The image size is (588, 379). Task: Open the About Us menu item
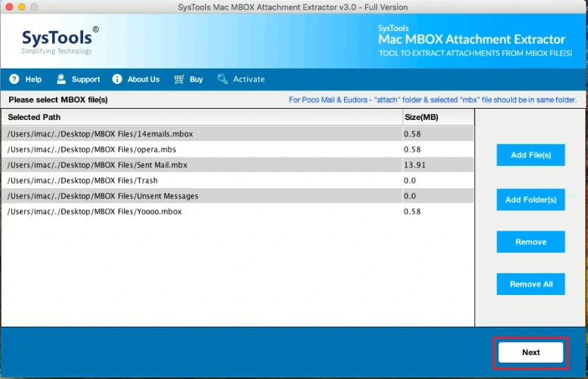tap(136, 79)
